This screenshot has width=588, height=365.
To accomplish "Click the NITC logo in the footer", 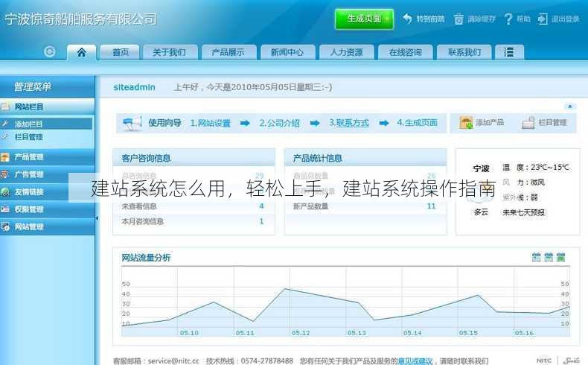I will (x=544, y=361).
